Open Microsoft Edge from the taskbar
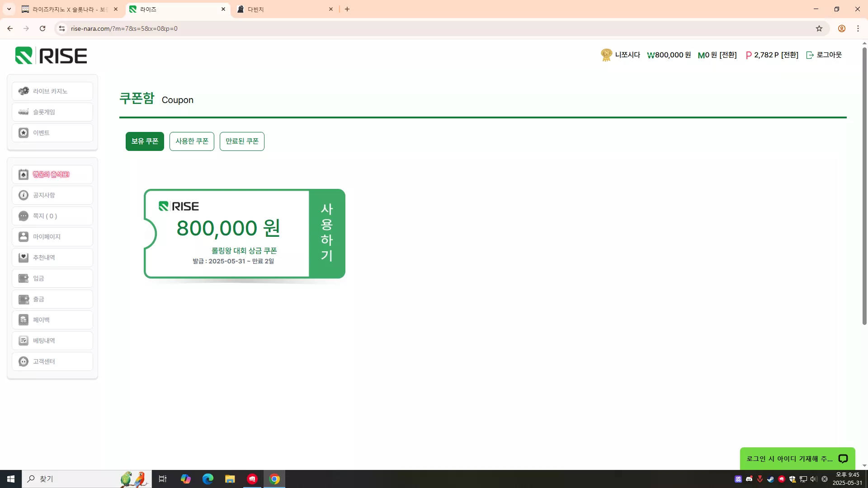The image size is (868, 488). 208,479
